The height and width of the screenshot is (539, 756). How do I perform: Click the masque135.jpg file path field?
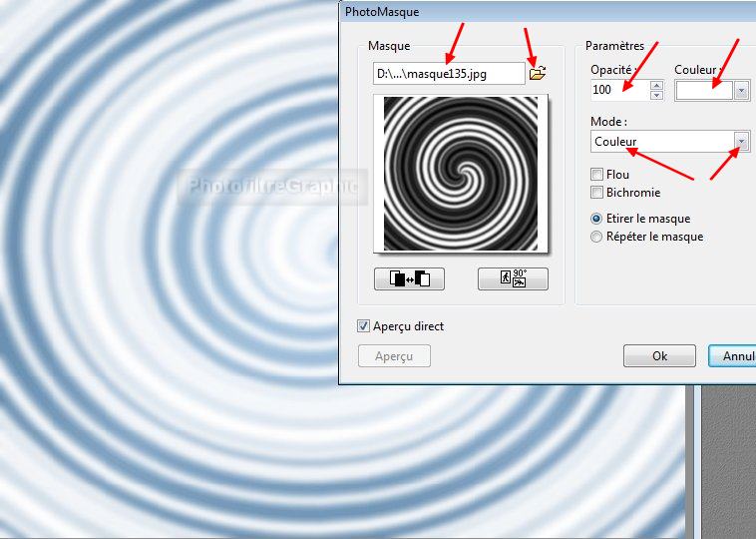click(448, 73)
